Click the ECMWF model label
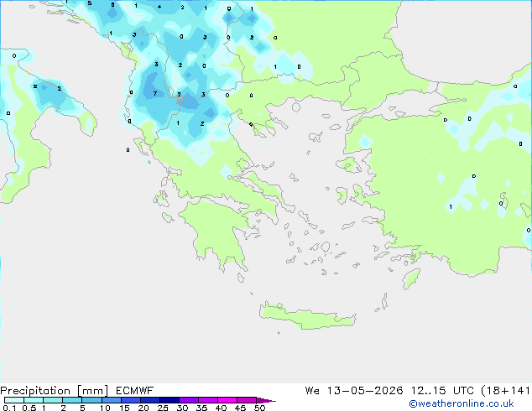The image size is (532, 411). pyautogui.click(x=135, y=391)
